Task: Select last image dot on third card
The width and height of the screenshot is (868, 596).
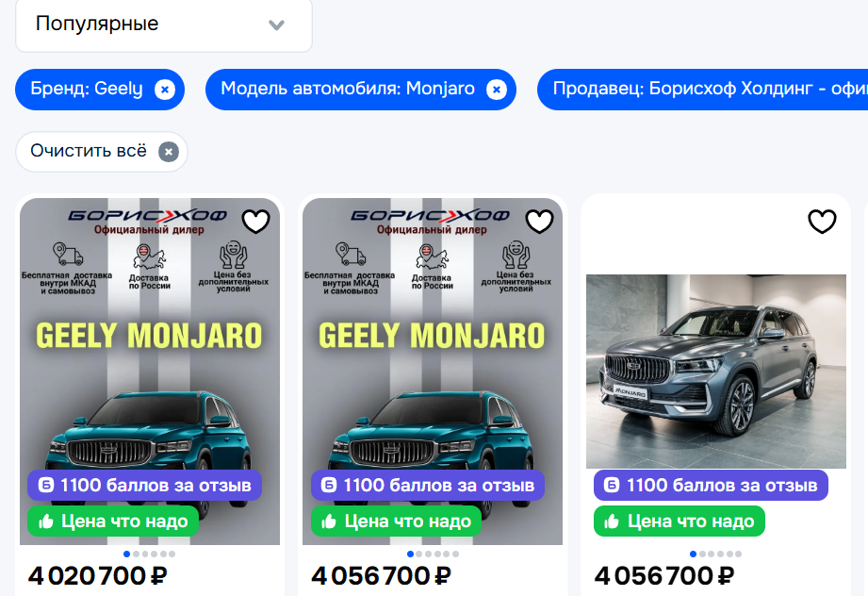Action: (738, 554)
